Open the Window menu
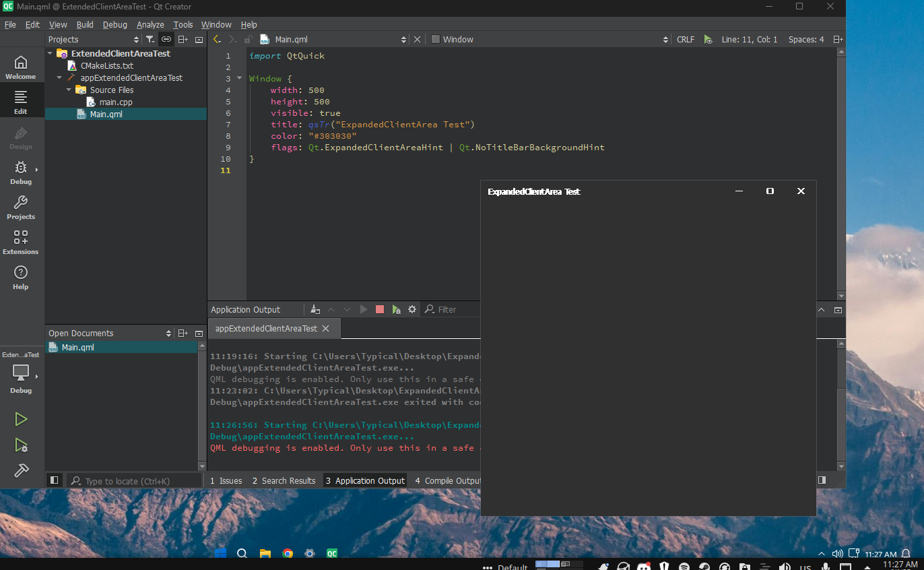The height and width of the screenshot is (570, 924). point(216,25)
